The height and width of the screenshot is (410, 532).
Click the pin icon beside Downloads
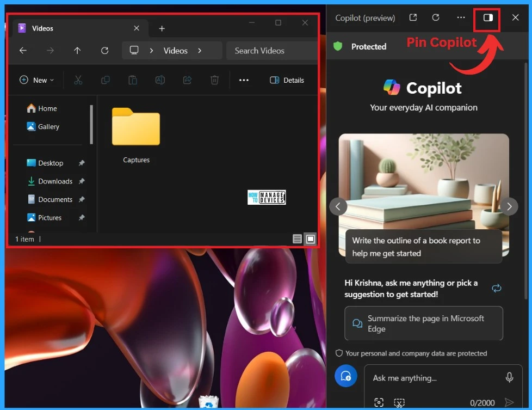coord(82,181)
